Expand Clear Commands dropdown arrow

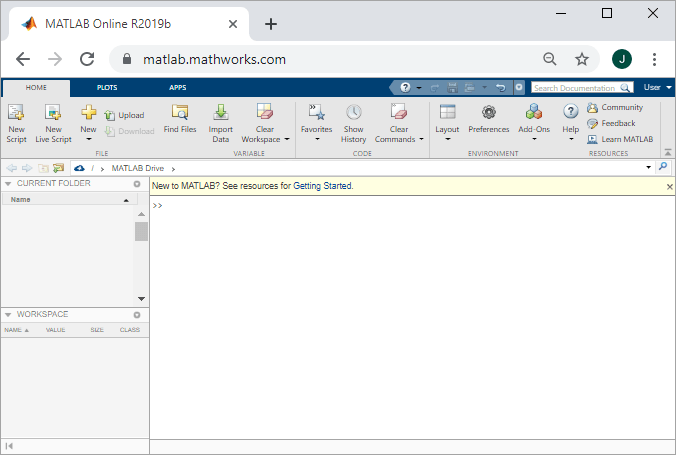(x=421, y=139)
